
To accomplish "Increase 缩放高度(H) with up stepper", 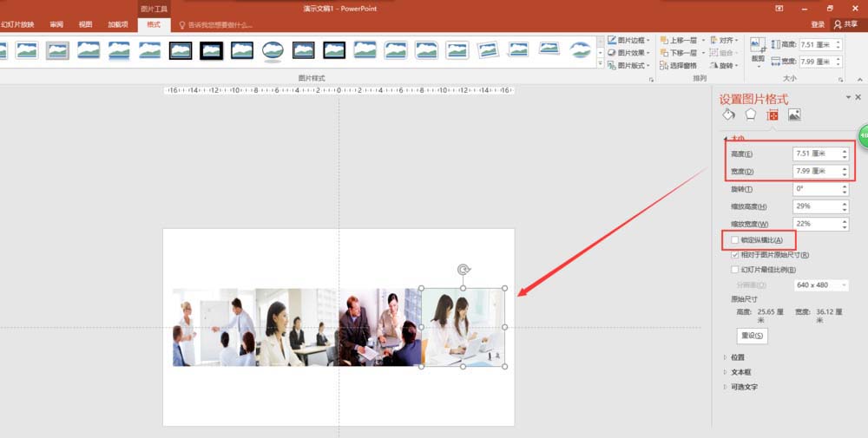I will pos(845,204).
